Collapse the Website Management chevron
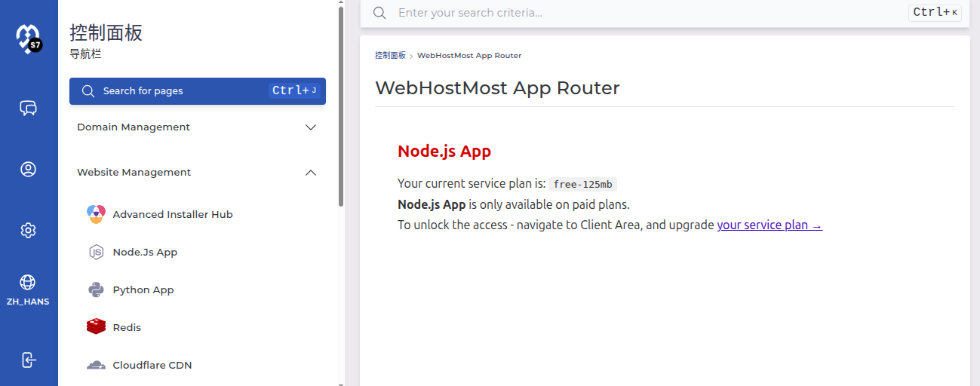 click(x=310, y=173)
